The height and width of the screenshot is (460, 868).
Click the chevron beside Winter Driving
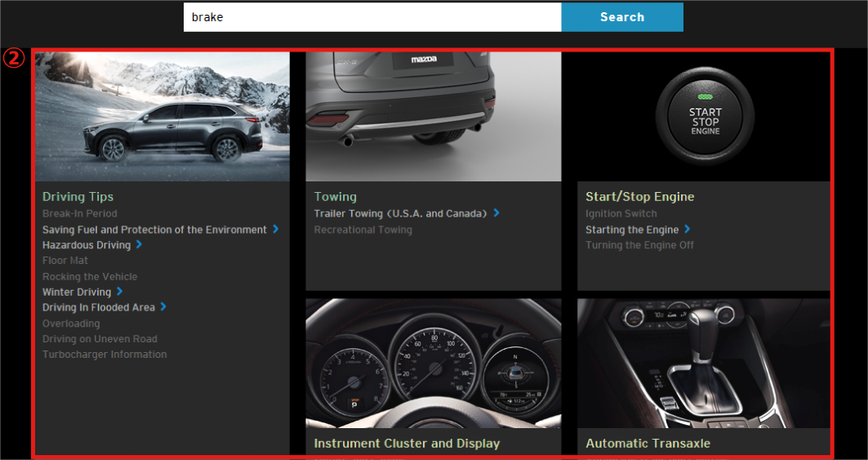[x=120, y=292]
